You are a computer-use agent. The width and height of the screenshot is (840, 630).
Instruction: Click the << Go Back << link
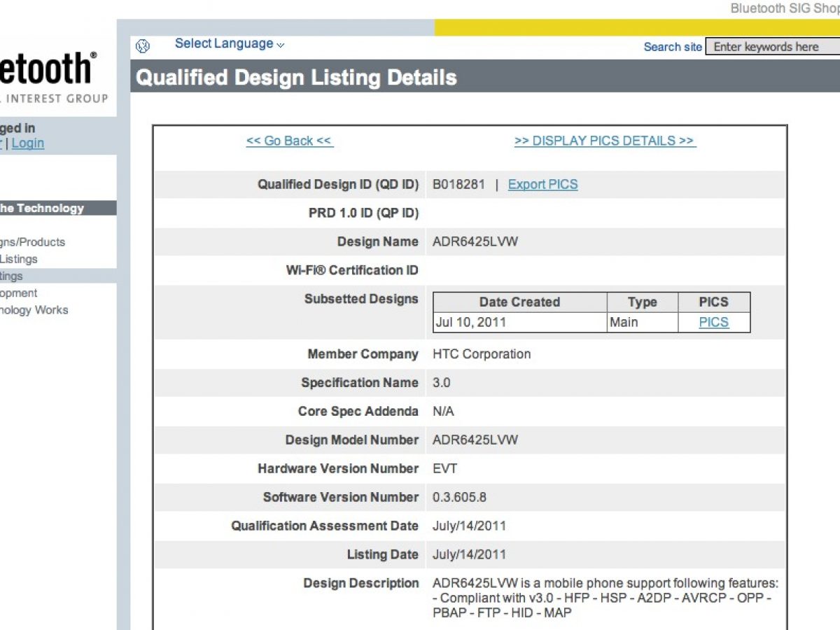coord(289,141)
